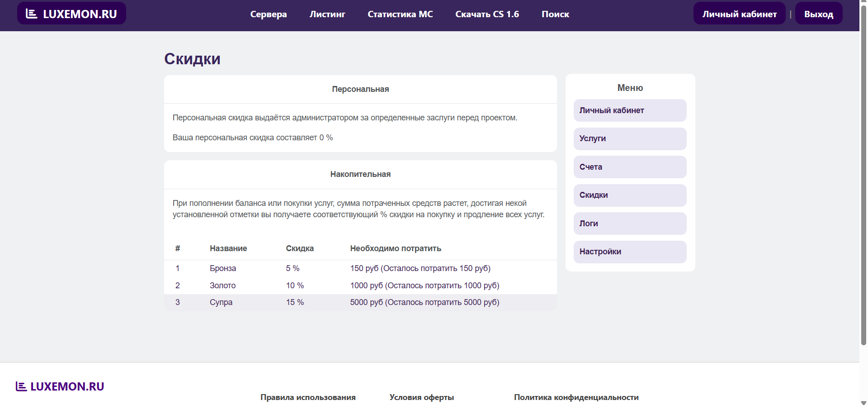Click the header Личный кабинет button
This screenshot has height=405, width=868.
(x=739, y=14)
